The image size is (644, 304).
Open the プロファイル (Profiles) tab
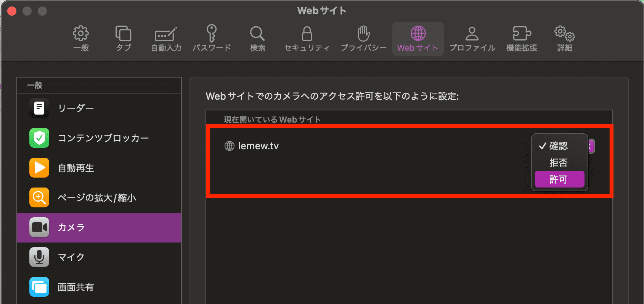pyautogui.click(x=472, y=39)
